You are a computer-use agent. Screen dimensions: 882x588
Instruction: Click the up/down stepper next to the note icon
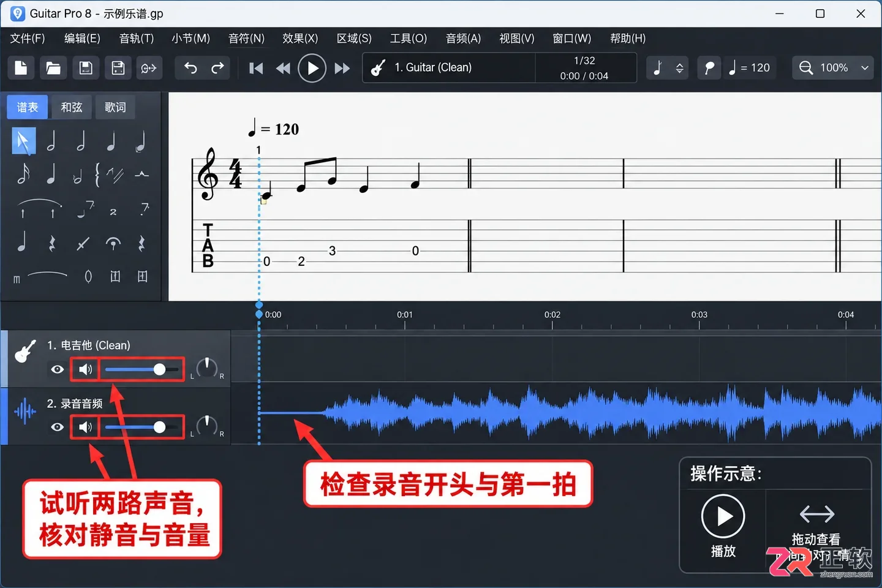[x=679, y=68]
